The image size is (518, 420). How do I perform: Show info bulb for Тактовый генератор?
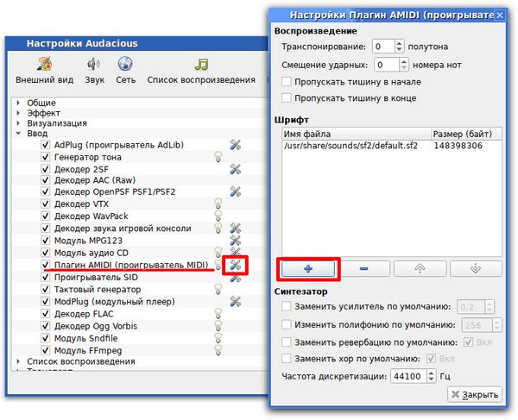click(x=218, y=290)
